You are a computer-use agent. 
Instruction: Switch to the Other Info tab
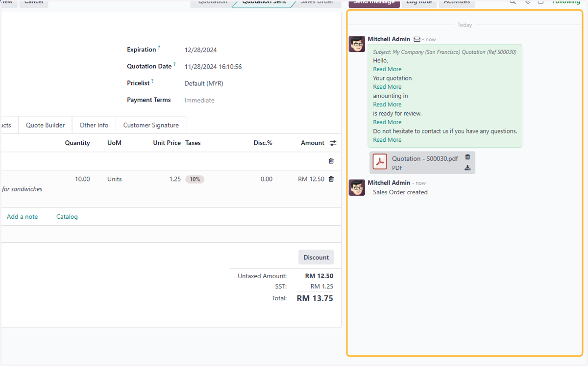tap(94, 125)
